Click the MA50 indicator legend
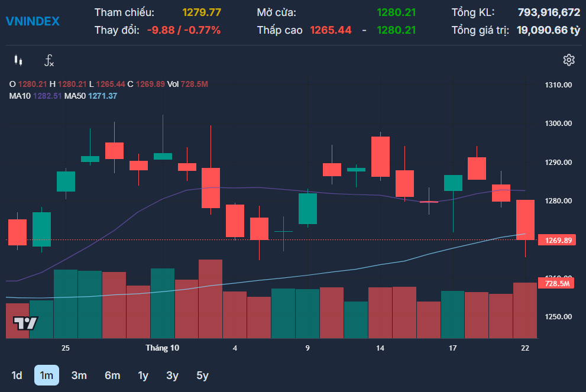The image size is (586, 392). pos(91,96)
